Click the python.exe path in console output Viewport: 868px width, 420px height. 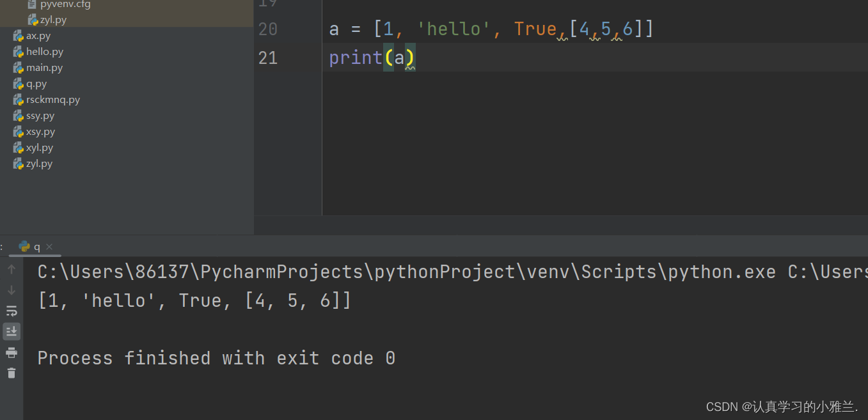(406, 272)
